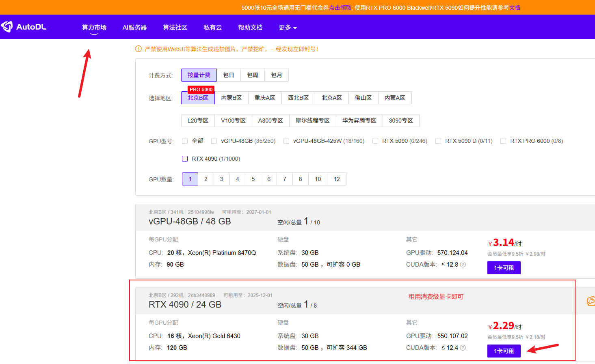
Task: Click the orange warning notice icon
Action: tap(138, 49)
